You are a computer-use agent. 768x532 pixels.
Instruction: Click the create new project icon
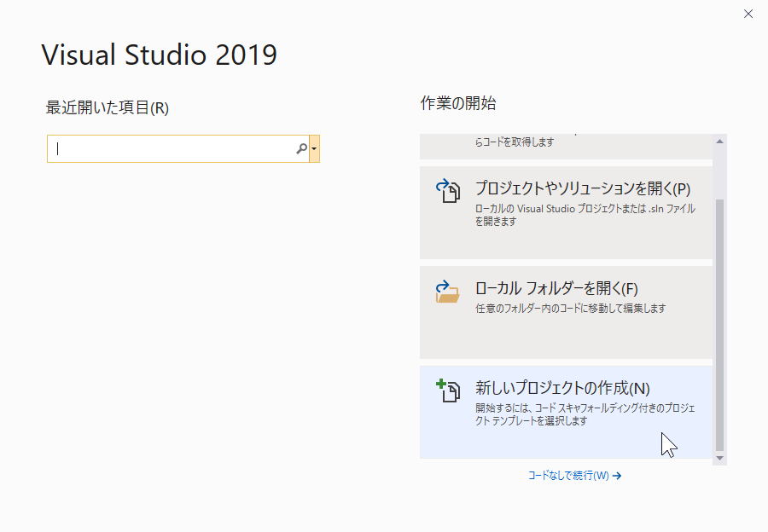[x=448, y=390]
